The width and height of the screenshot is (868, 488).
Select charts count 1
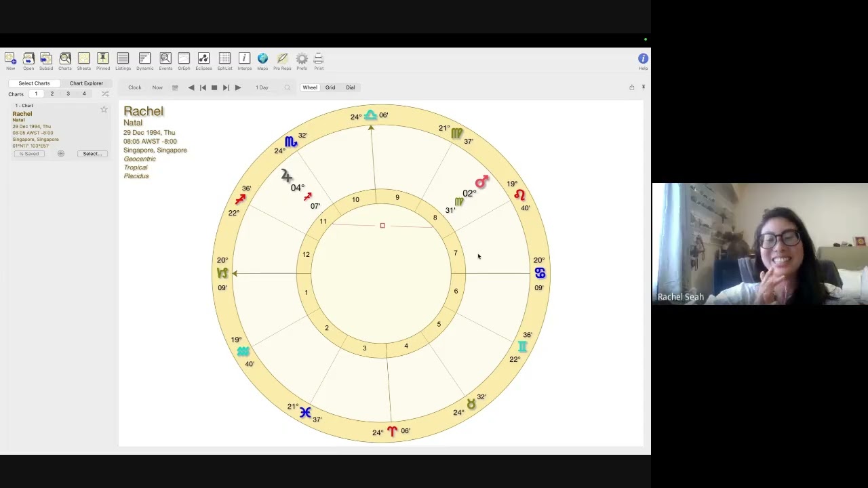coord(36,94)
